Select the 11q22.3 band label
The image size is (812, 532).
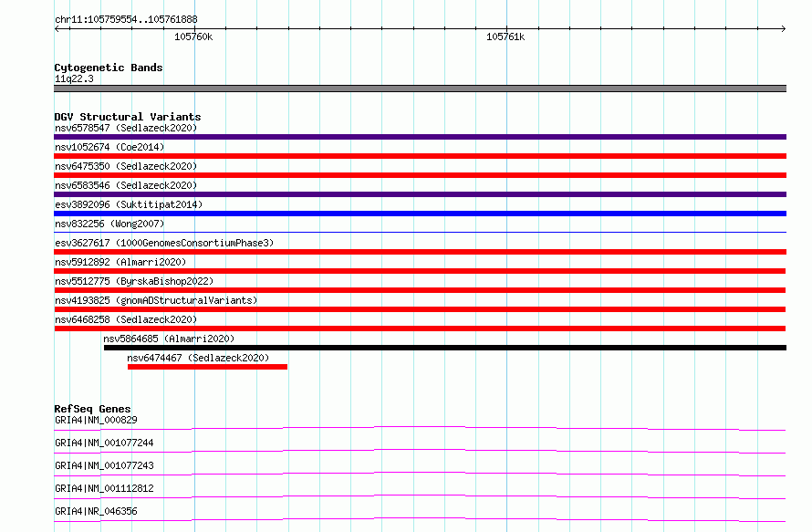click(x=74, y=78)
